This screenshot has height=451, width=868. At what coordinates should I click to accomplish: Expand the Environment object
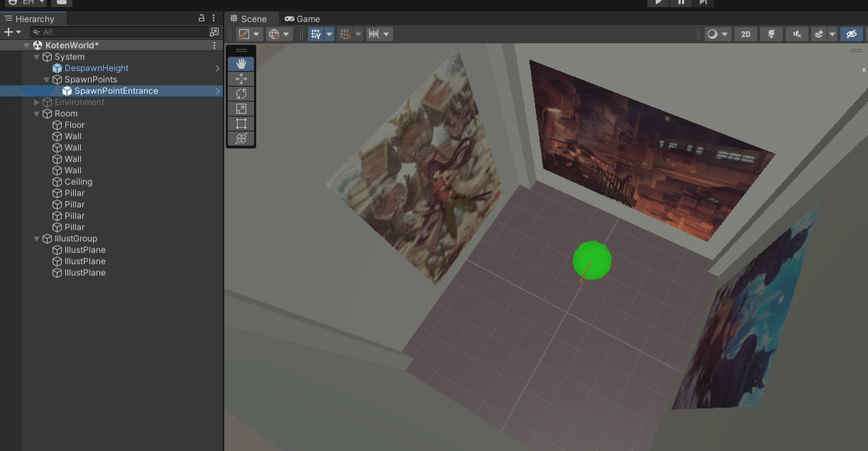[37, 102]
